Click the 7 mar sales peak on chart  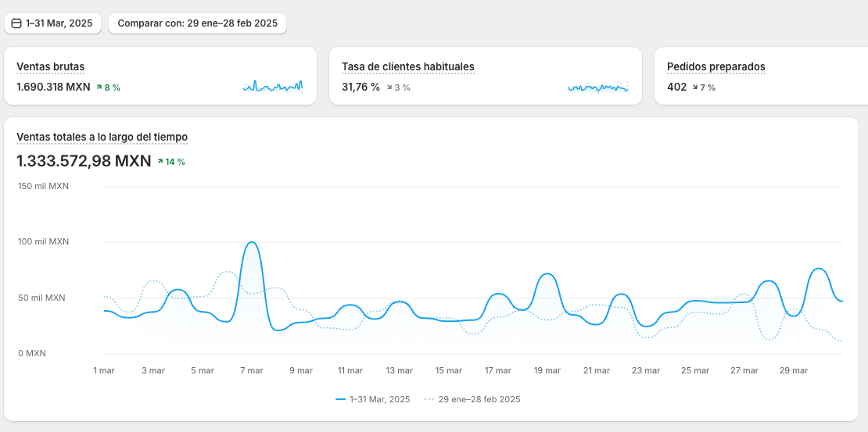[x=251, y=242]
